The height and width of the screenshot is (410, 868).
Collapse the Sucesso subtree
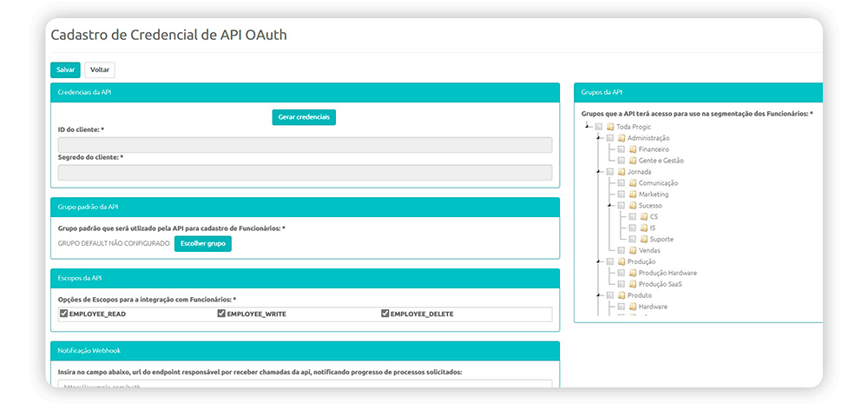(609, 206)
